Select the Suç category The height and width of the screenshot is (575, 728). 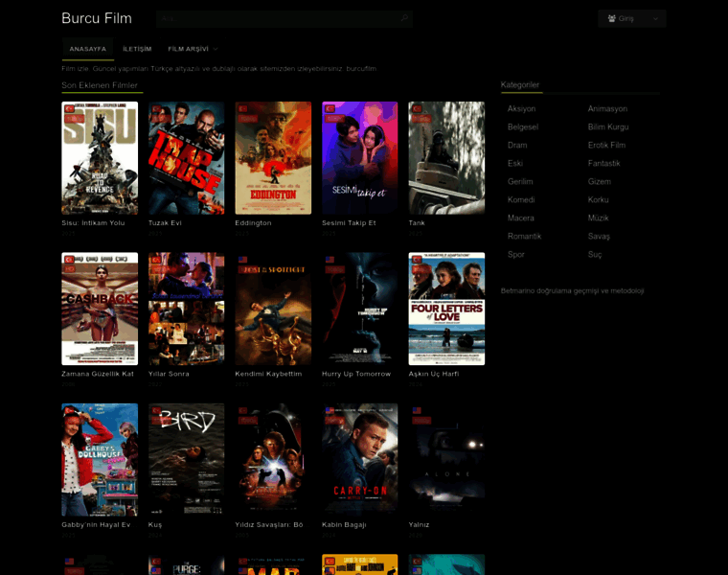coord(595,255)
